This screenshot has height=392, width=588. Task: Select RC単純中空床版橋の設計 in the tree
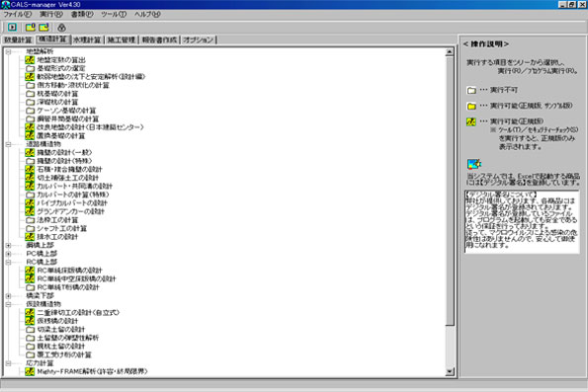click(76, 278)
